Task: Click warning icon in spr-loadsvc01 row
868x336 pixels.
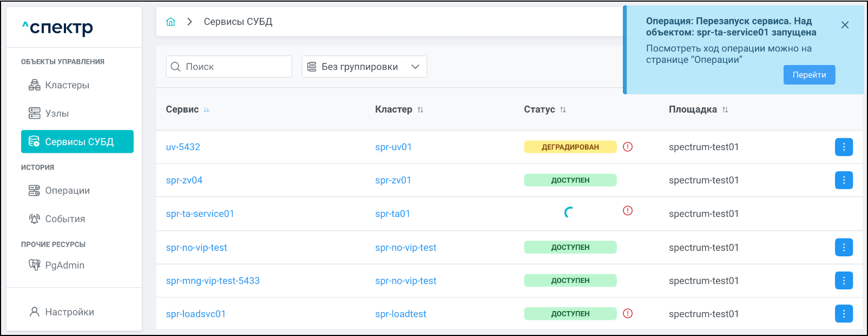Action: point(628,313)
